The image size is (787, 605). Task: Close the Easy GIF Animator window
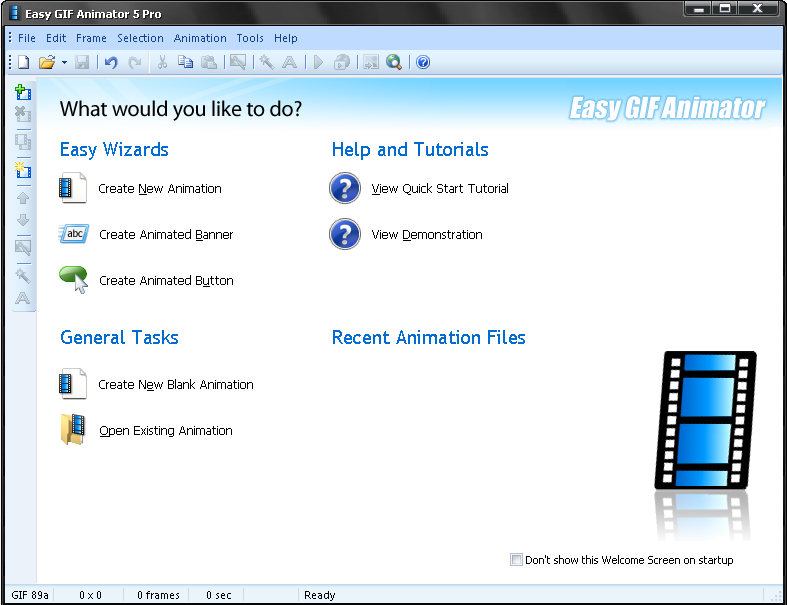point(758,9)
